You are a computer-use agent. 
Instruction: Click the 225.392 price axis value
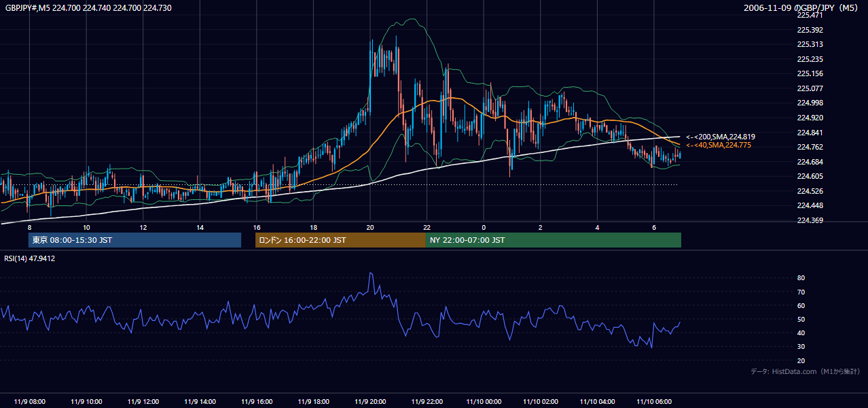(810, 30)
